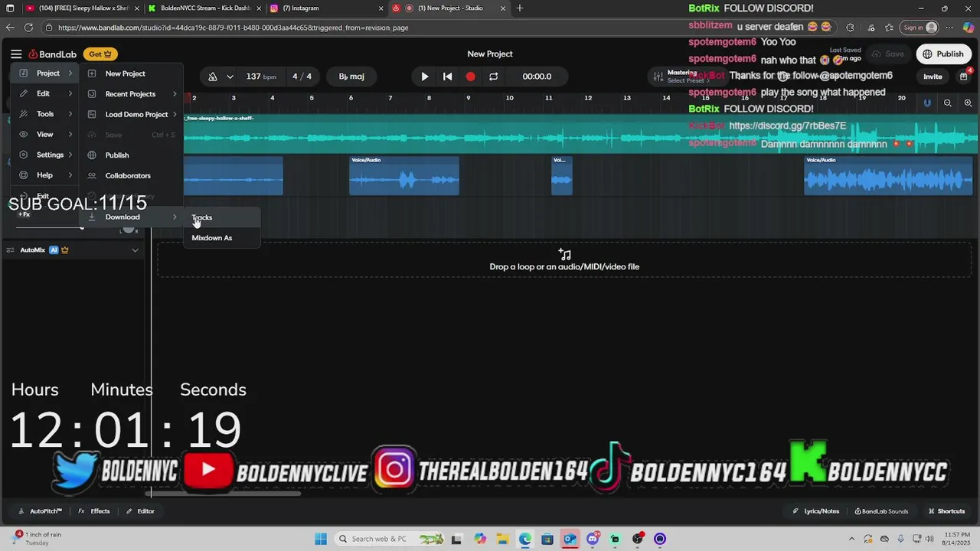Select the Voice/Audio region near bar 6
980x551 pixels.
[404, 176]
